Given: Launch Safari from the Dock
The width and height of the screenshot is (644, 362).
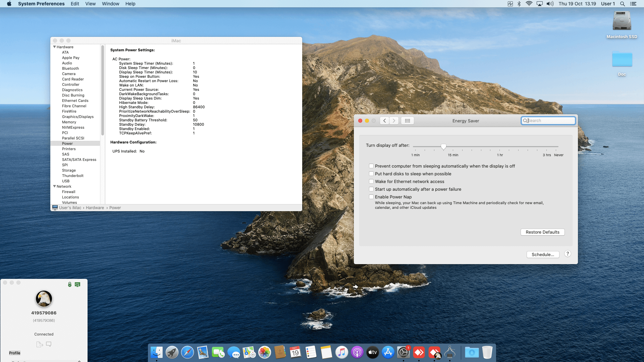Looking at the screenshot, I should click(x=187, y=352).
